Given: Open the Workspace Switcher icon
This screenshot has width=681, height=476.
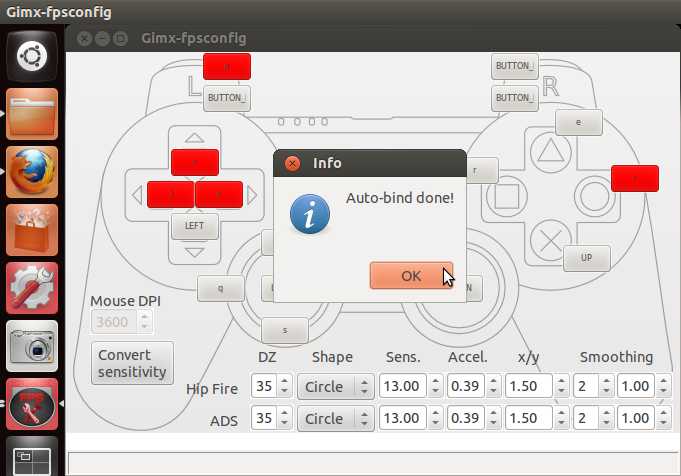Looking at the screenshot, I should 32,457.
